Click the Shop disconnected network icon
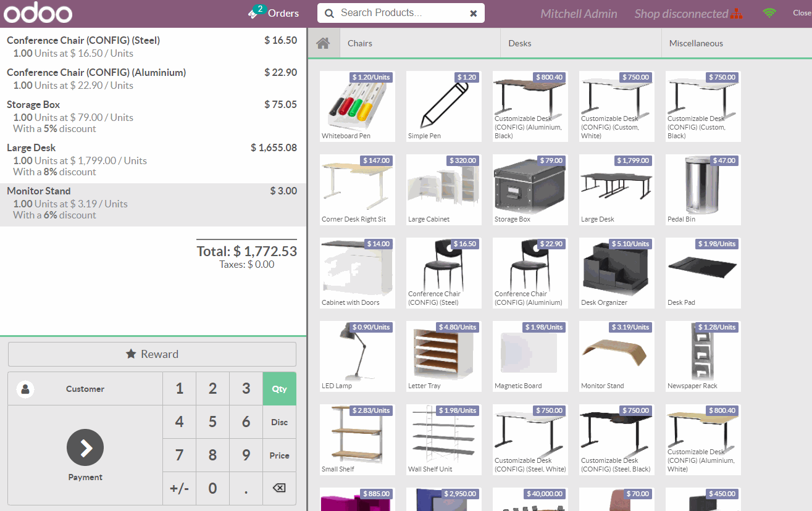The image size is (812, 511). 737,12
